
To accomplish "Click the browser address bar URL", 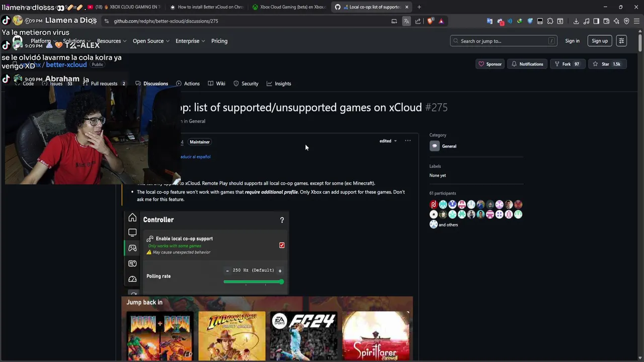I will coord(166,21).
